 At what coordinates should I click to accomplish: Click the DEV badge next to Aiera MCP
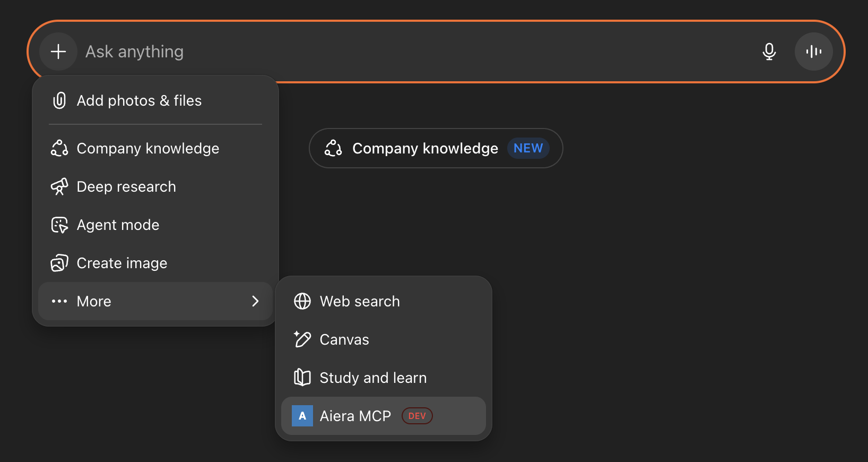(x=417, y=416)
